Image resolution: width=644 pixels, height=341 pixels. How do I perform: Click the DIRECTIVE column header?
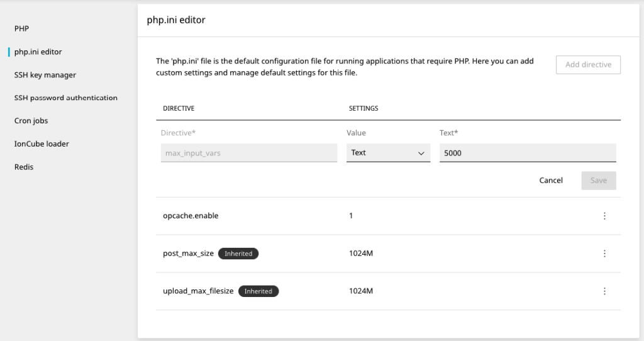[x=179, y=108]
